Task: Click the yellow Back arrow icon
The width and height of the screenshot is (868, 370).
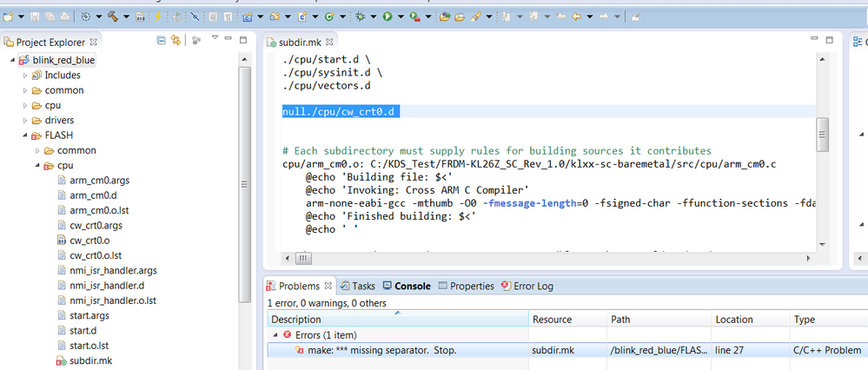Action: [x=576, y=17]
